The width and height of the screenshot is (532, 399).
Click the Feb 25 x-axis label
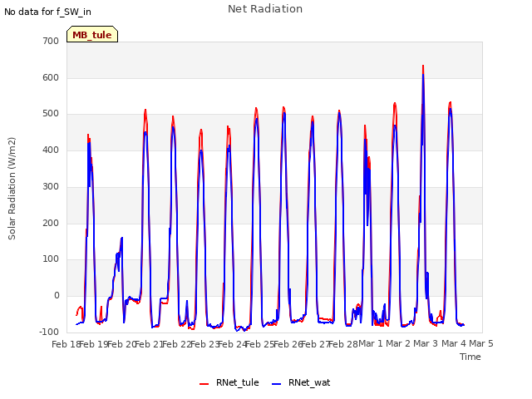tap(259, 344)
